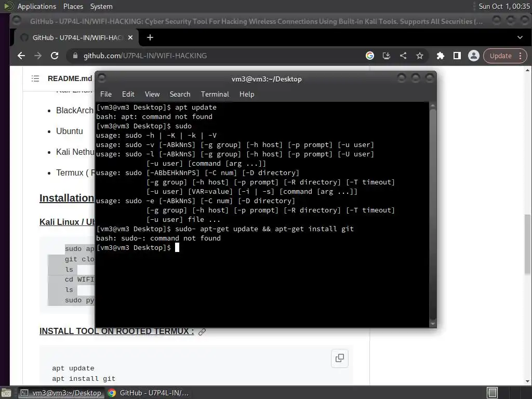Viewport: 532px width, 399px height.
Task: Open a new browser tab
Action: 150,37
